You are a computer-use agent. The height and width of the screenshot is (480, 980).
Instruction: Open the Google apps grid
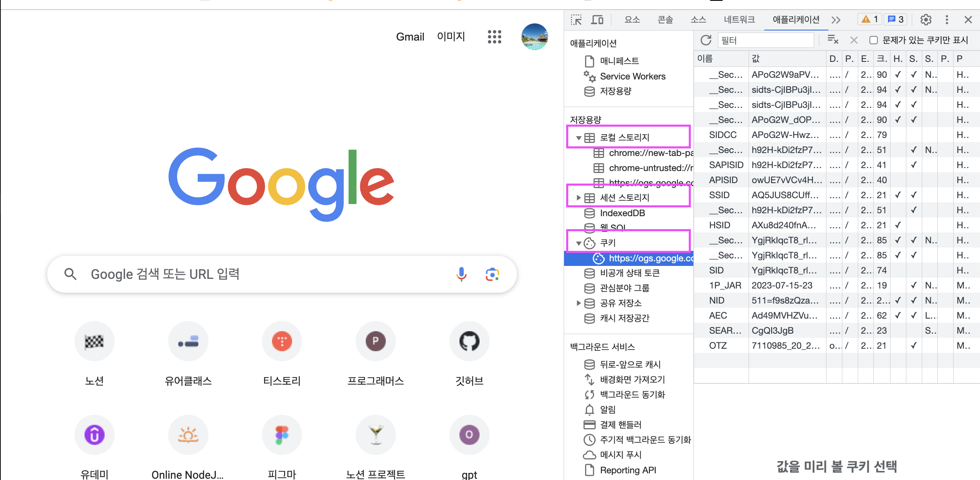pos(494,37)
